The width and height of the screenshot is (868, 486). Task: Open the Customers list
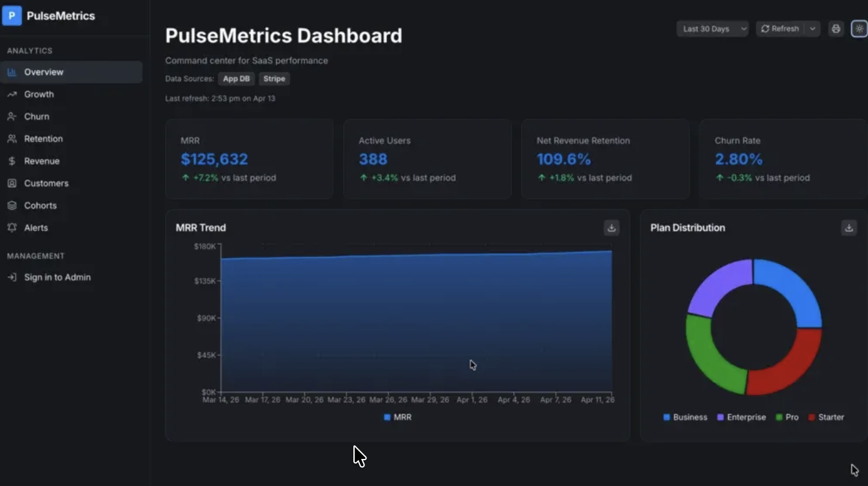tap(71, 183)
